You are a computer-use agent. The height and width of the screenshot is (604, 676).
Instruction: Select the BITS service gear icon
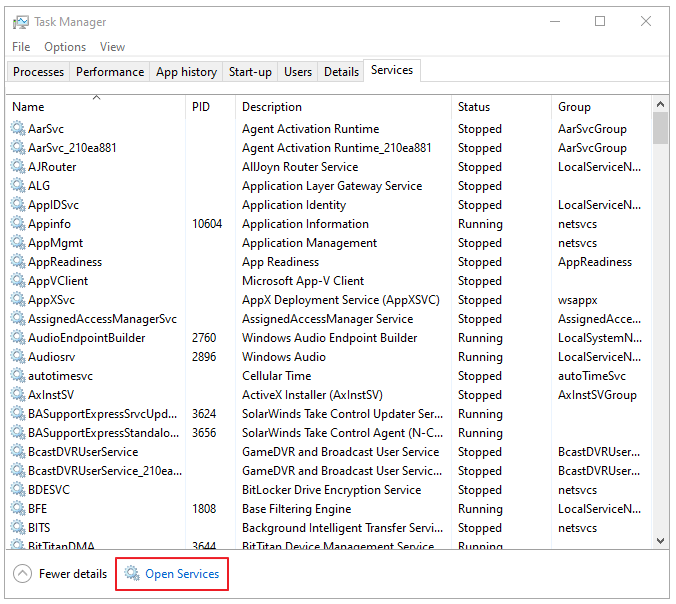pos(18,527)
